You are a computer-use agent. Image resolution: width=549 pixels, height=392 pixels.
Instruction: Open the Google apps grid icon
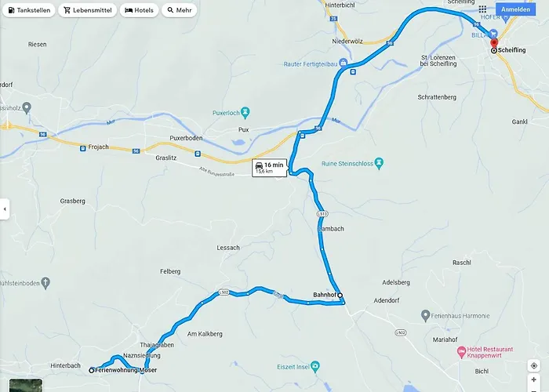[x=482, y=9]
